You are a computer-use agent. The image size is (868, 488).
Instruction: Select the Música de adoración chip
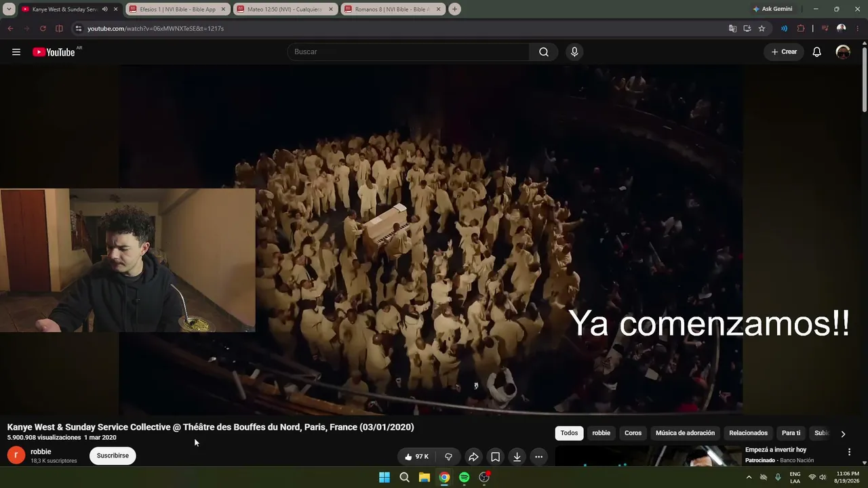pyautogui.click(x=686, y=433)
